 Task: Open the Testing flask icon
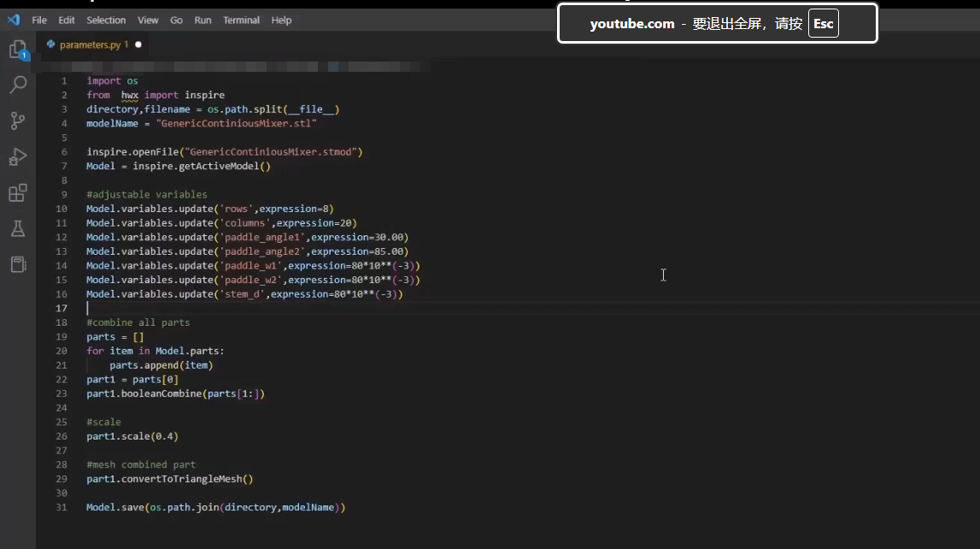click(18, 229)
